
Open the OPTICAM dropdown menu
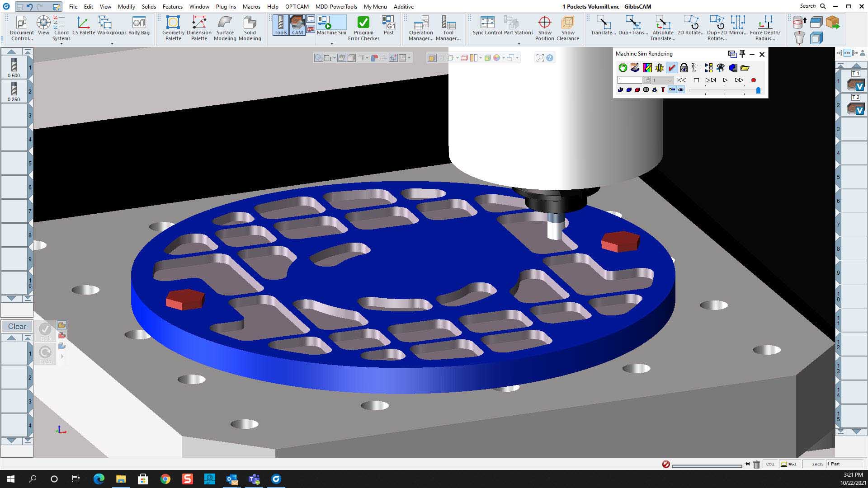[x=295, y=7]
